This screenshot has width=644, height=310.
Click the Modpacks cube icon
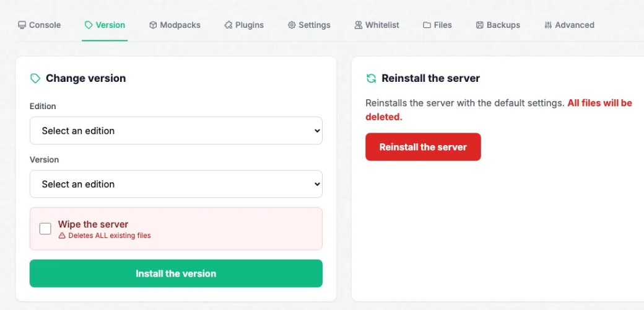point(153,25)
